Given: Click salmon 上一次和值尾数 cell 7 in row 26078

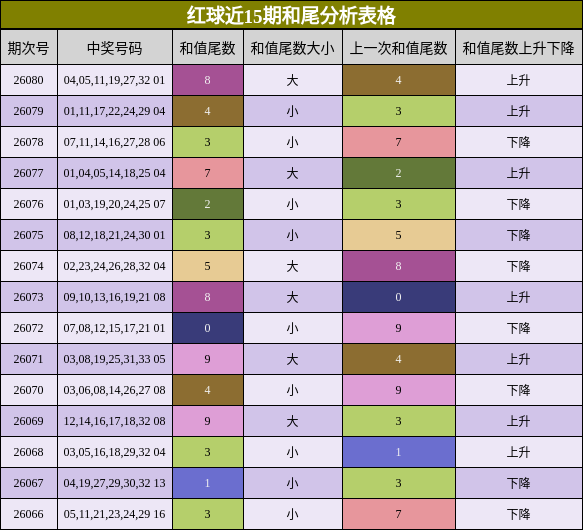Looking at the screenshot, I should (399, 142).
